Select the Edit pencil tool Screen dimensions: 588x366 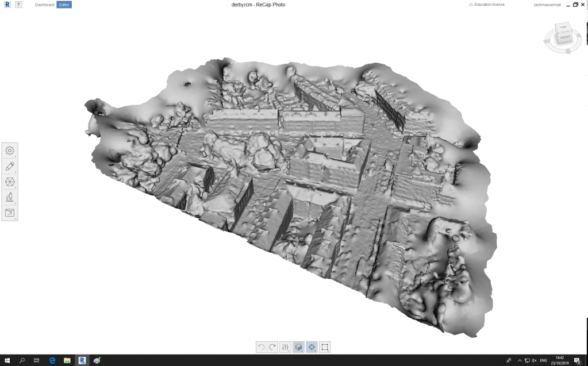pyautogui.click(x=10, y=167)
